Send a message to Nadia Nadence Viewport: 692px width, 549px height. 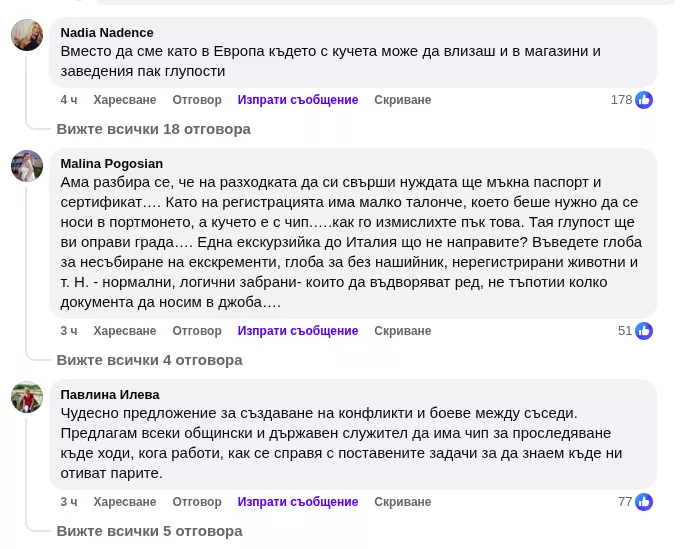(297, 100)
